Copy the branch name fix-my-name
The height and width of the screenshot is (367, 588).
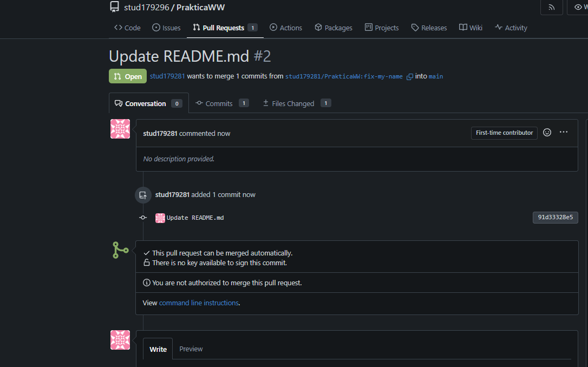410,76
